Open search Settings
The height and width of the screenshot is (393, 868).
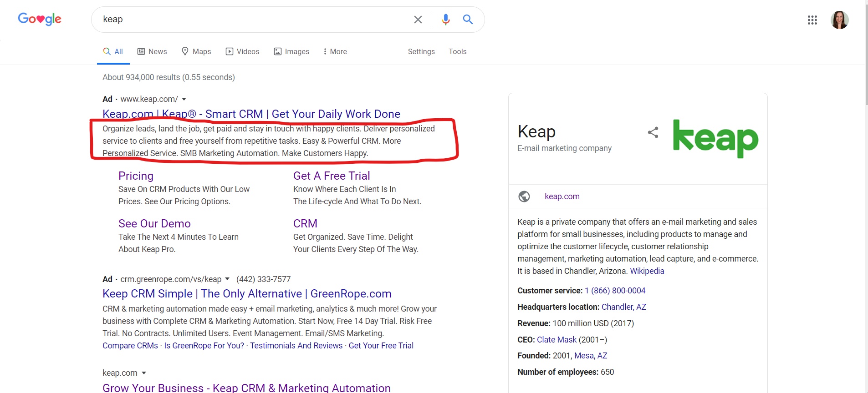421,51
